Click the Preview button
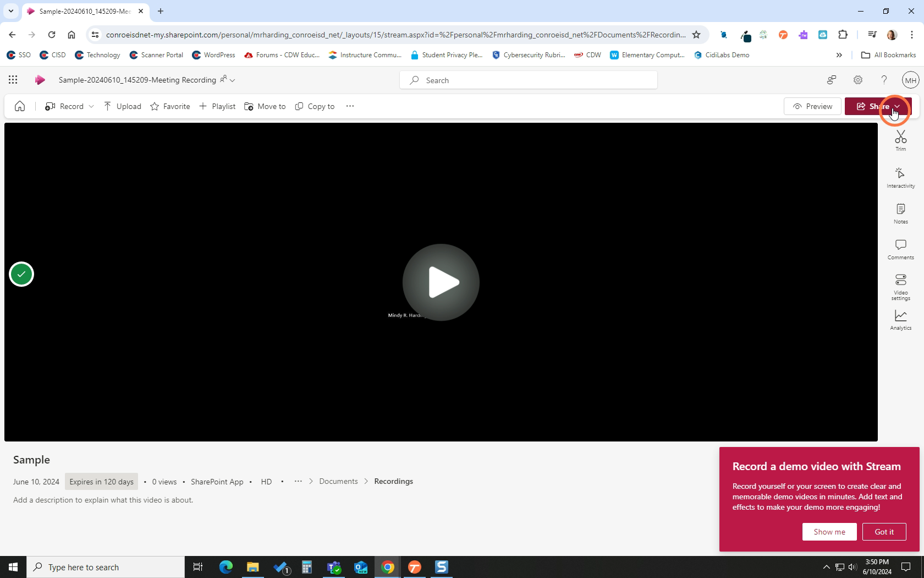The height and width of the screenshot is (578, 924). point(812,106)
